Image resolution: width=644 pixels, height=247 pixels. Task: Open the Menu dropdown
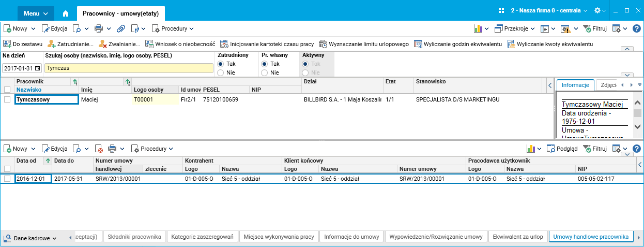[x=36, y=13]
